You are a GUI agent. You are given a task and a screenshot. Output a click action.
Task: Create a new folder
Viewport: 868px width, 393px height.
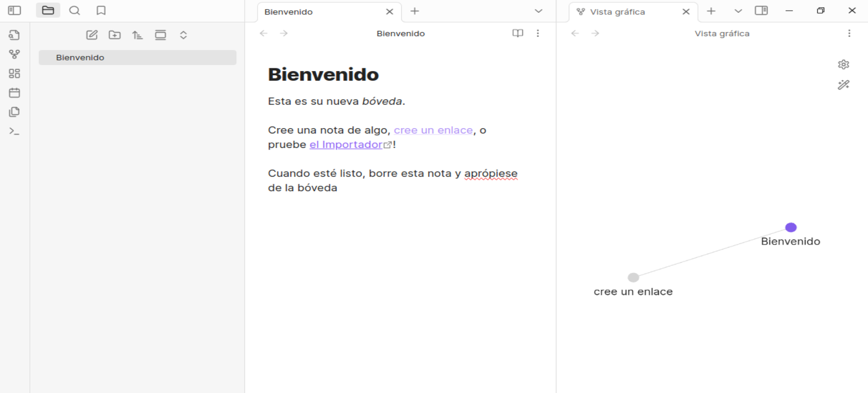pyautogui.click(x=115, y=35)
